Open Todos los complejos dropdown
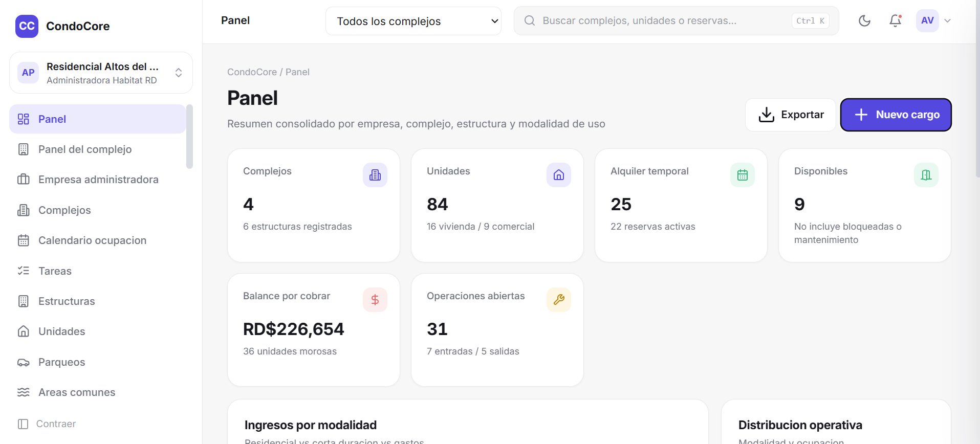Screen dimensions: 980x444 [413, 21]
